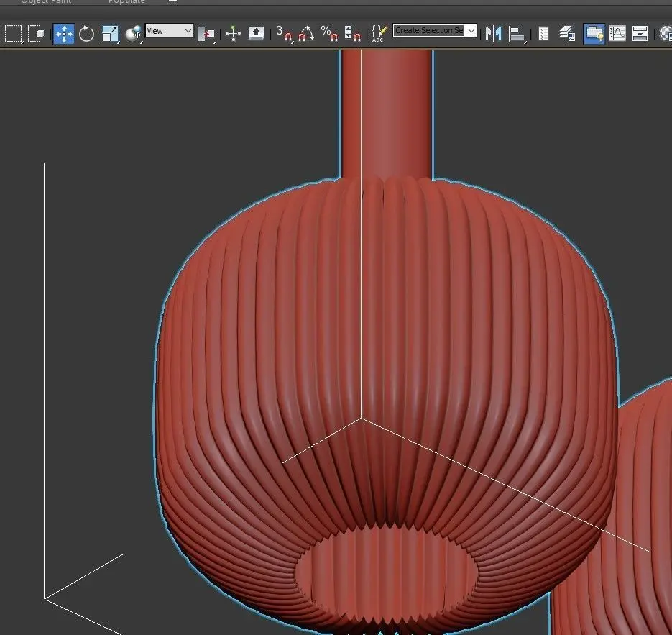672x635 pixels.
Task: Toggle the Ribbon display button
Action: pos(594,34)
